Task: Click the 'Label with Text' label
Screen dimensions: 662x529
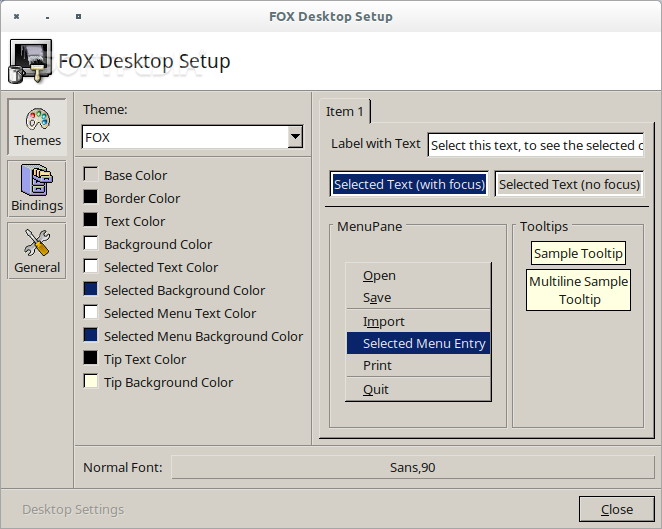Action: click(376, 144)
